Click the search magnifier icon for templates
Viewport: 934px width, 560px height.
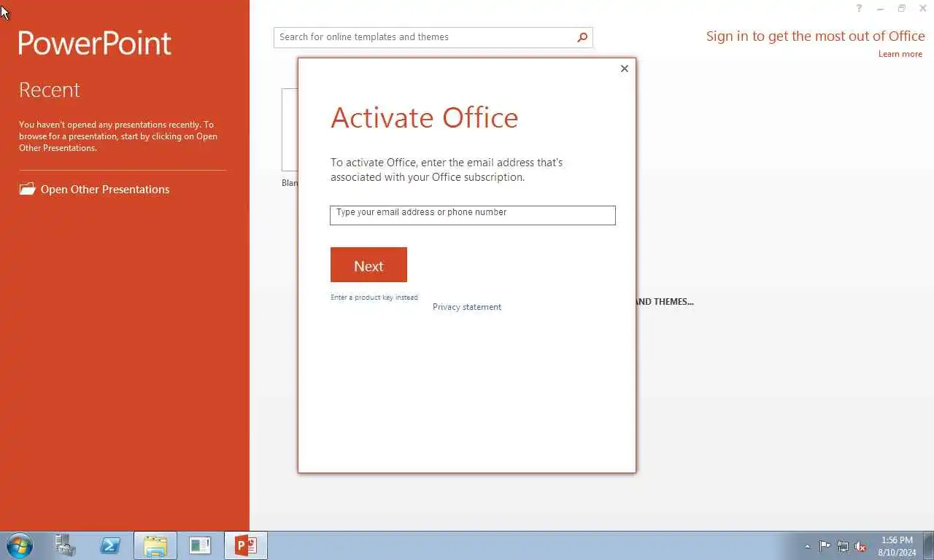(582, 37)
